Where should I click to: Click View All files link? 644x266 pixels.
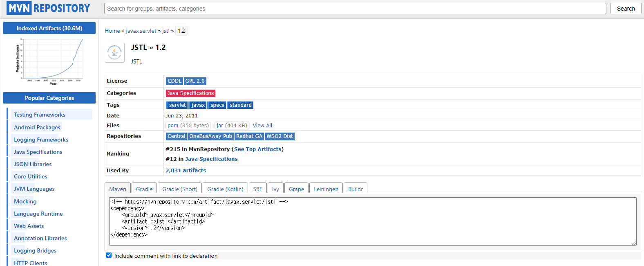coord(262,126)
